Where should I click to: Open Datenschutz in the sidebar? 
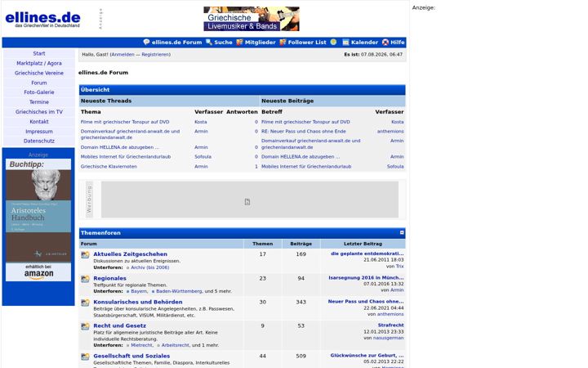tap(39, 141)
